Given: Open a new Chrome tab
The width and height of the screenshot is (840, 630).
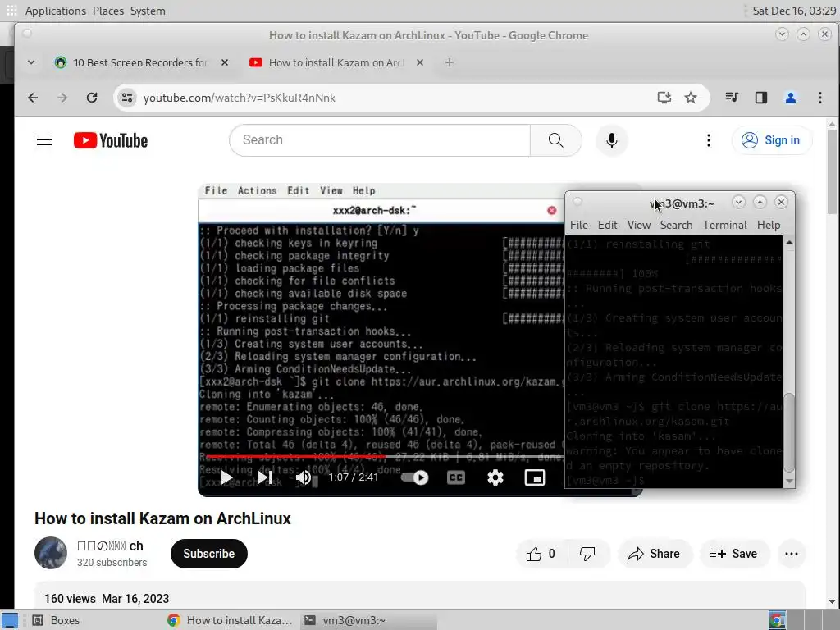Looking at the screenshot, I should pos(450,62).
